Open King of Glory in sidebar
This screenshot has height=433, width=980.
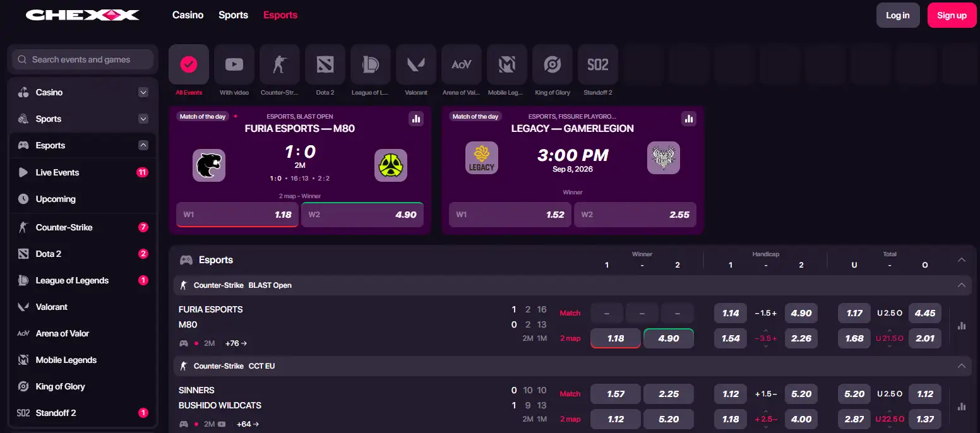click(83, 386)
